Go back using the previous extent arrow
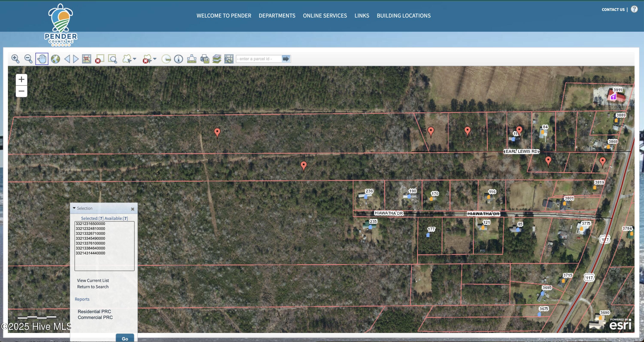The width and height of the screenshot is (644, 342). coord(68,59)
